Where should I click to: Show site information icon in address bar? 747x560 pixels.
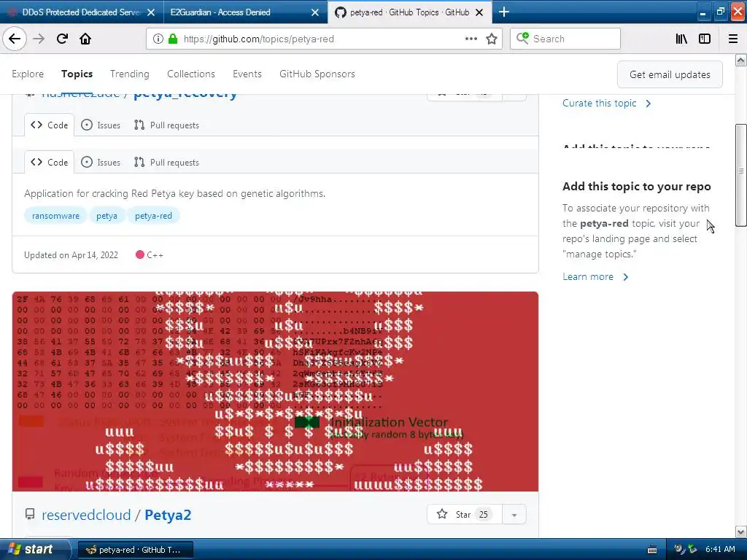pos(158,39)
